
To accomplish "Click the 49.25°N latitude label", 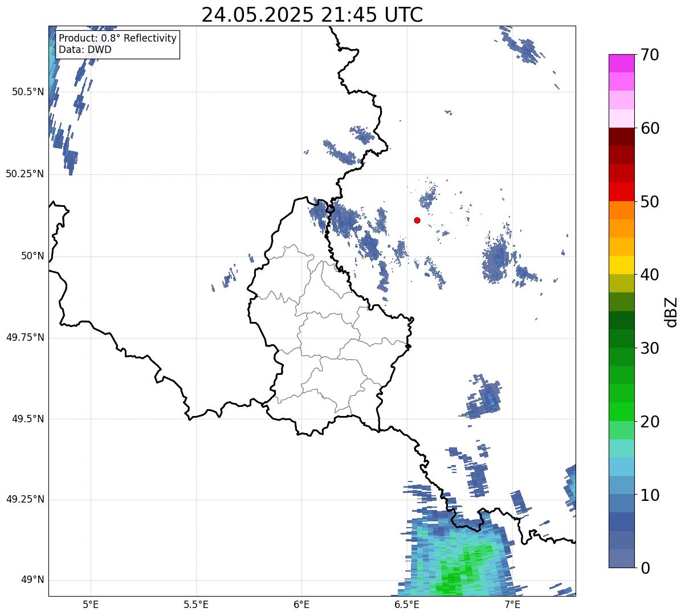I will (x=25, y=500).
